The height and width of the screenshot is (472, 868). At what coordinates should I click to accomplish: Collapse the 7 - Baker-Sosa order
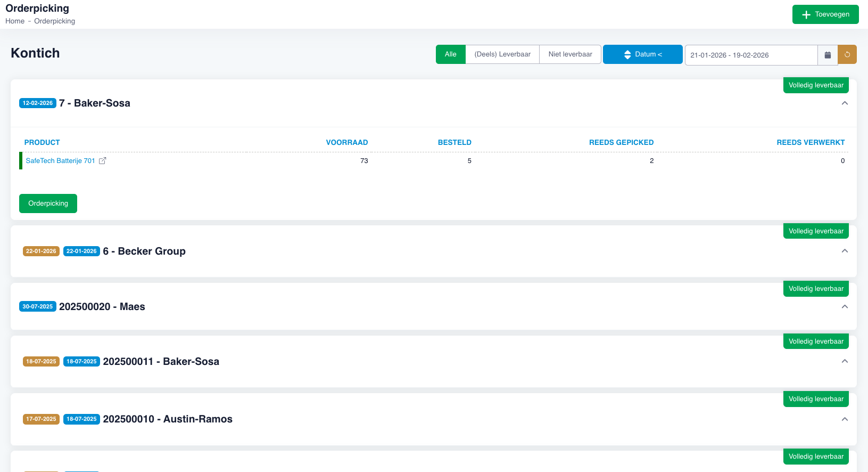point(845,103)
